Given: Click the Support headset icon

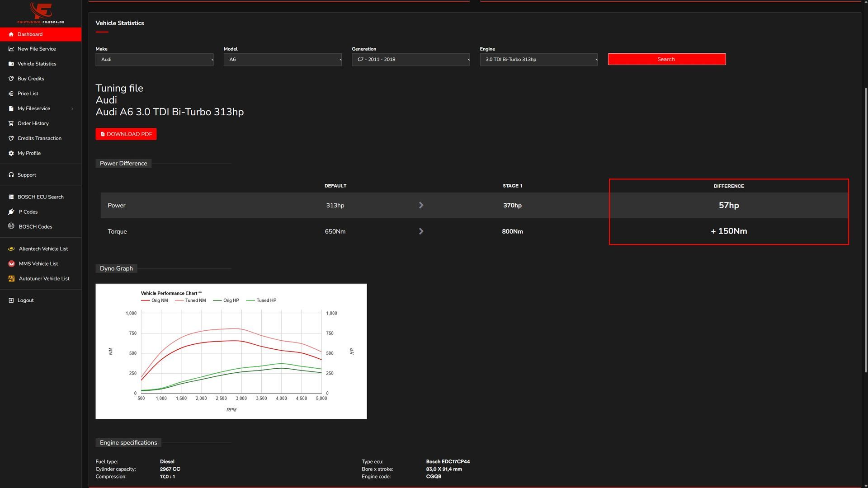Looking at the screenshot, I should [11, 175].
